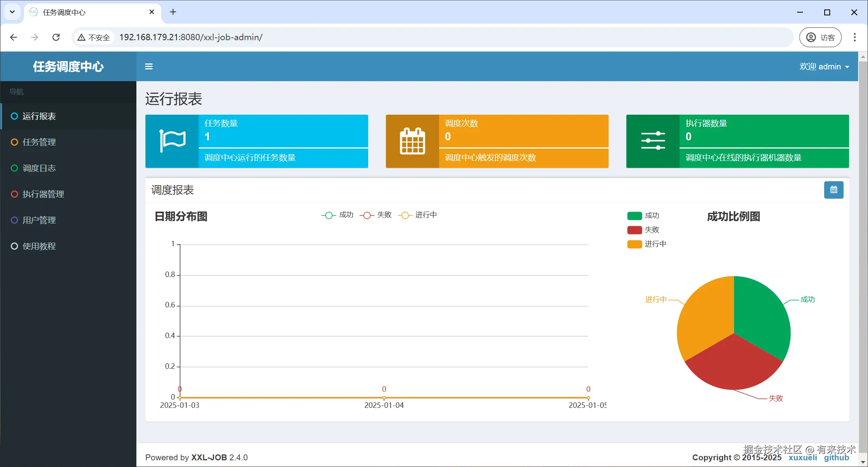Open the tab search chevron dropdown
This screenshot has width=868, height=467.
coord(12,12)
